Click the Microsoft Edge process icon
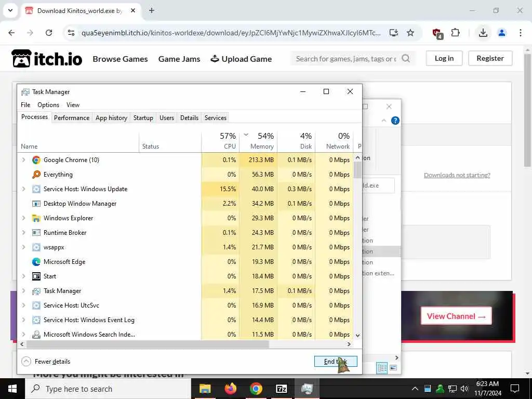Viewport: 532px width, 399px height. (x=36, y=262)
